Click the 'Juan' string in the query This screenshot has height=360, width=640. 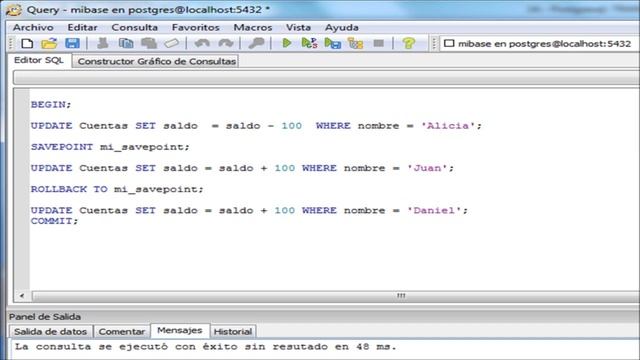[427, 168]
